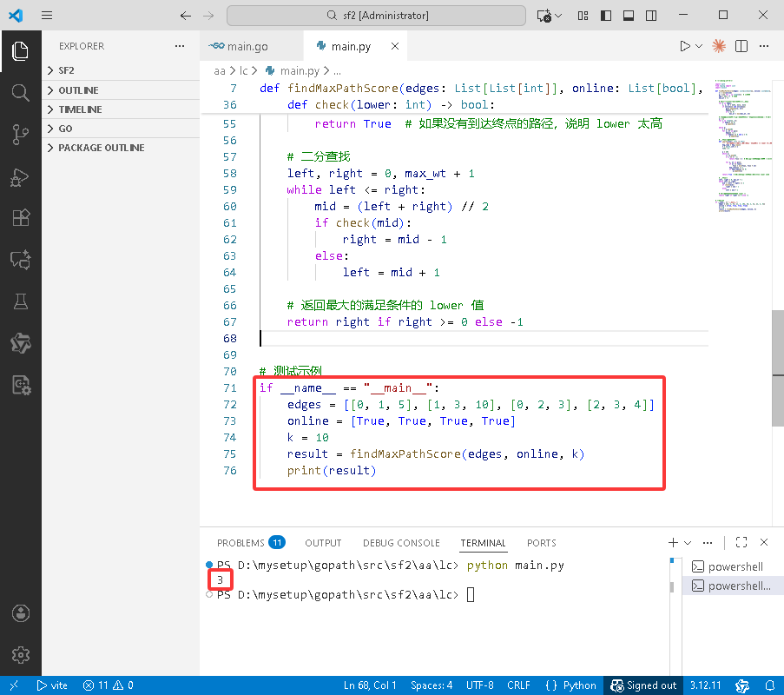Toggle Primary Side Bar visibility

[606, 16]
